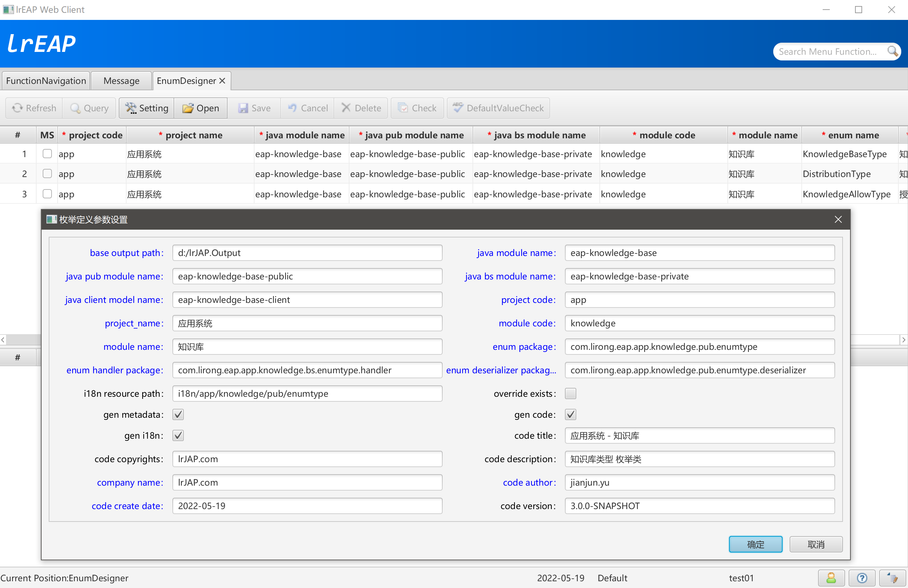The image size is (908, 588).
Task: Confirm the dialog with 确定 button
Action: pos(755,545)
